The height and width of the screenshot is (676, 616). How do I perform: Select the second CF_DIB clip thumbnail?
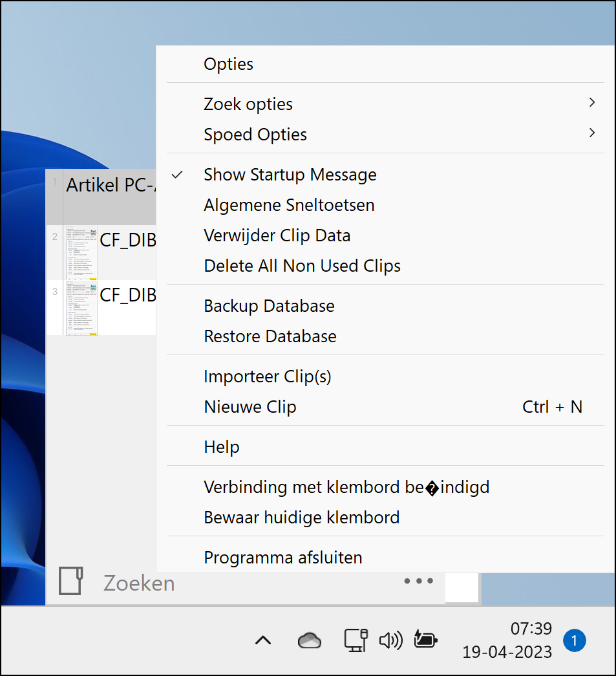pyautogui.click(x=81, y=308)
